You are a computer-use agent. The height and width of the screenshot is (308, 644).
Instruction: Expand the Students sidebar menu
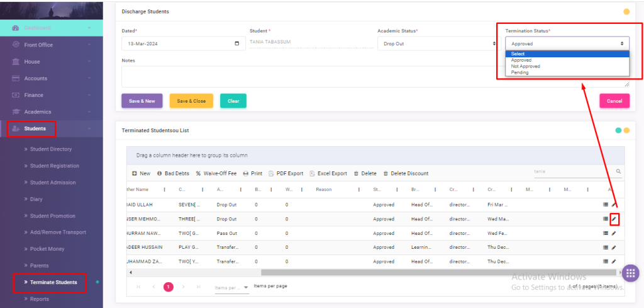pyautogui.click(x=35, y=128)
